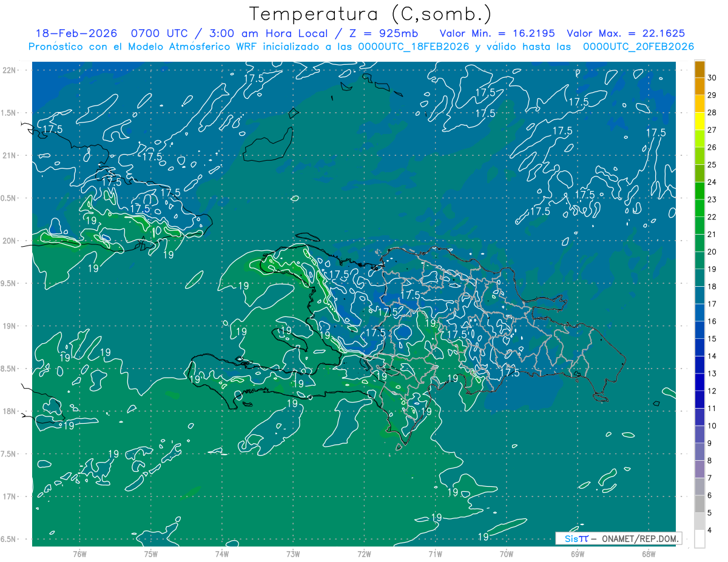Click the legend value "6"

710,495
